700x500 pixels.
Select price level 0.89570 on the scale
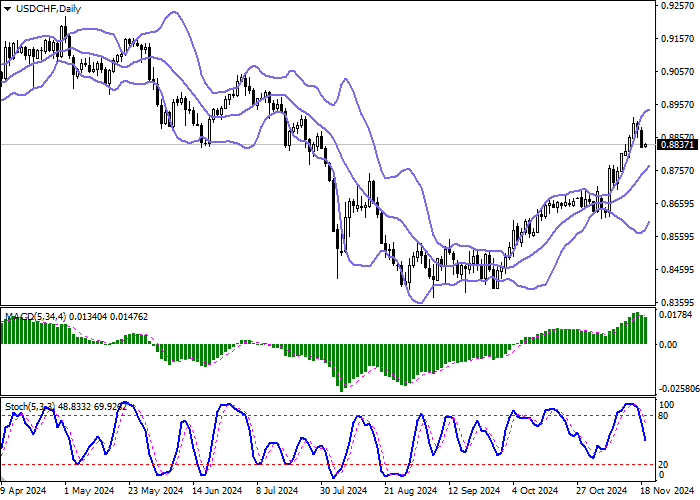click(x=677, y=104)
